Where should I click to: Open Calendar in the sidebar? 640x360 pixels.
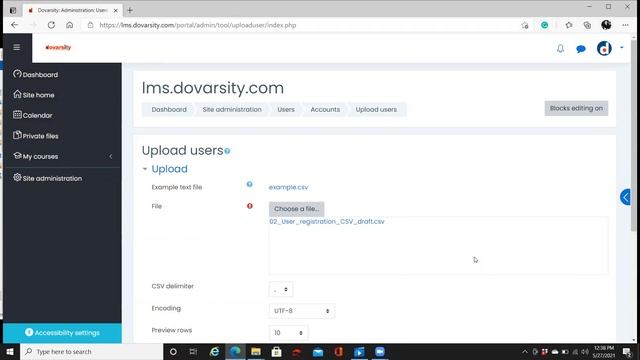(33, 115)
